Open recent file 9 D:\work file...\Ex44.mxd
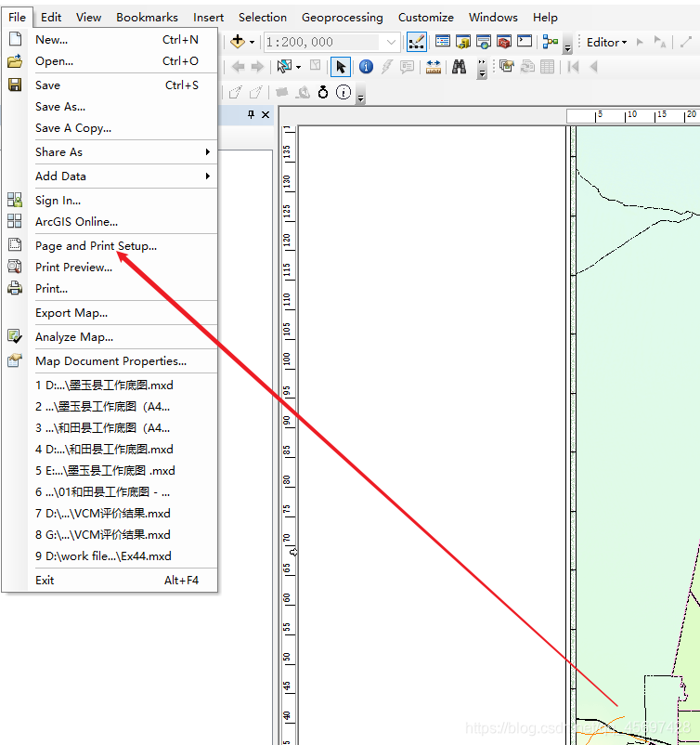Viewport: 700px width, 745px height. tap(110, 556)
